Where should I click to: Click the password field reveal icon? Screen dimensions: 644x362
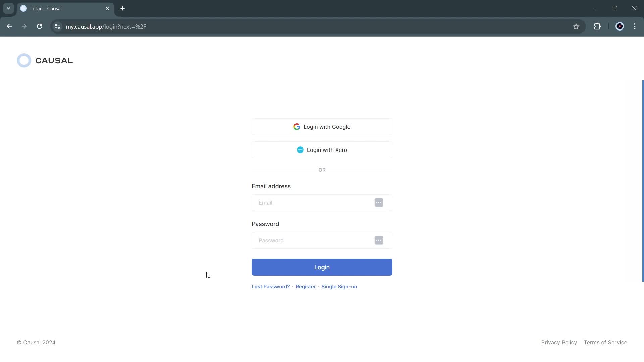coord(379,240)
